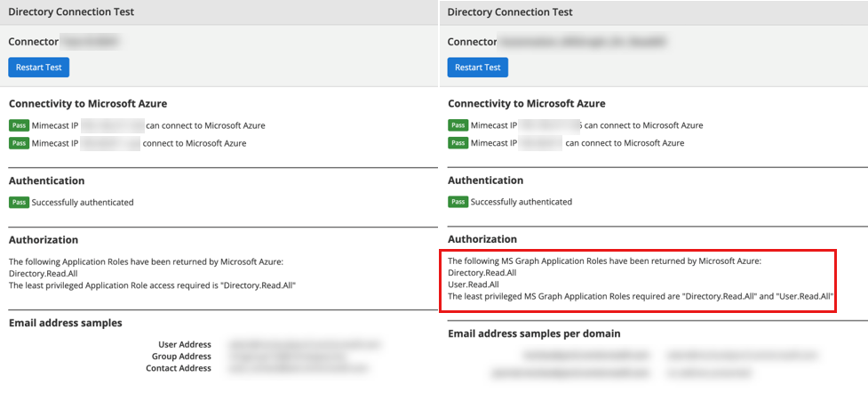The height and width of the screenshot is (401, 868).
Task: Click first Pass badge under left Connectivity section
Action: (x=19, y=125)
